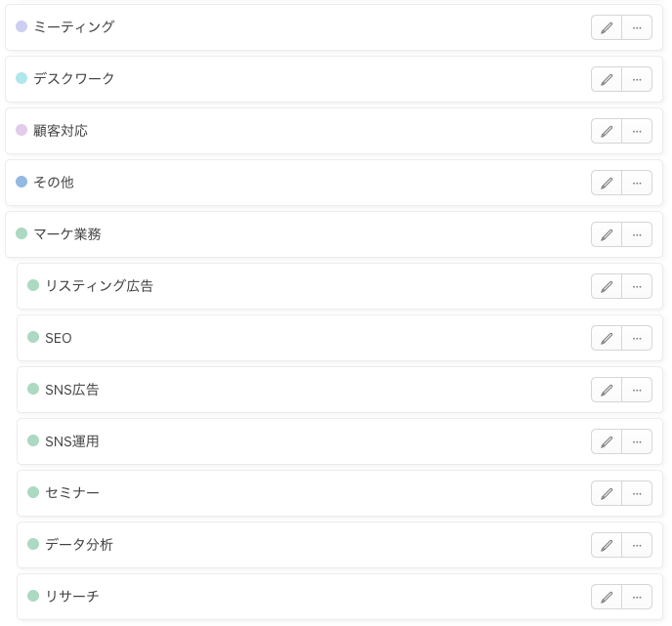This screenshot has width=672, height=626.
Task: Click the purple color dot of ミーティング
Action: point(21,27)
